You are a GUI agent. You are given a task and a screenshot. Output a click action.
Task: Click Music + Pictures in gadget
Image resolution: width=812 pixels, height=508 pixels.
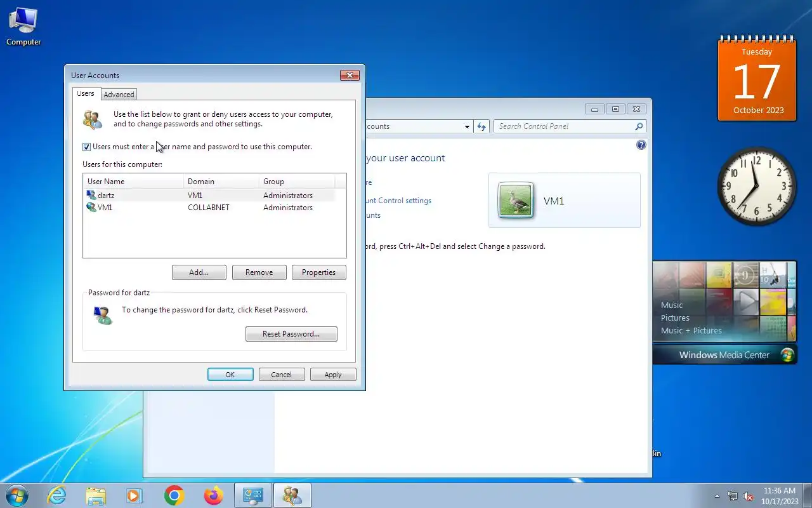pos(691,330)
